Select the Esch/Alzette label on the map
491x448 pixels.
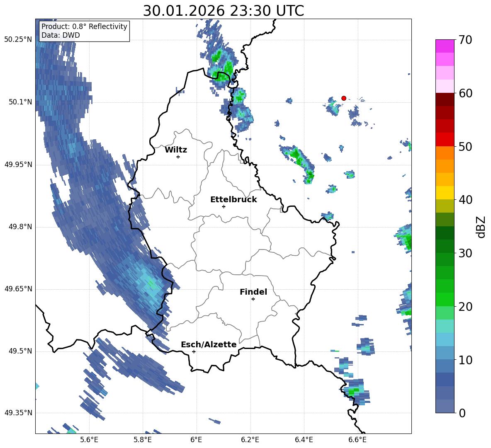pos(209,344)
